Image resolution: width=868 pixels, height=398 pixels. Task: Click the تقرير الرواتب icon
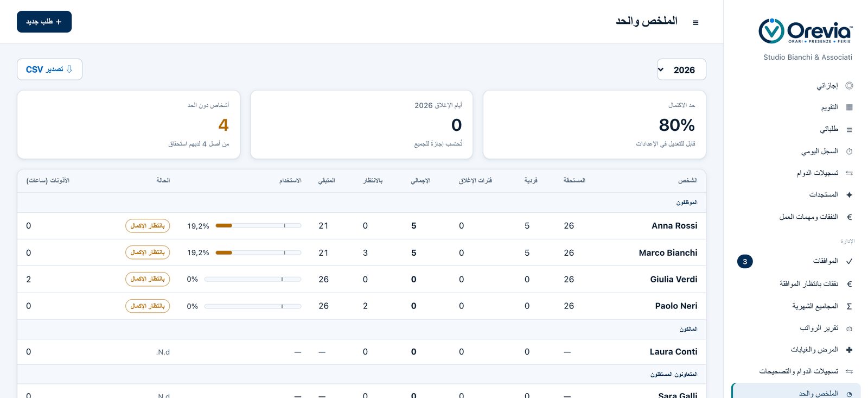pyautogui.click(x=849, y=328)
